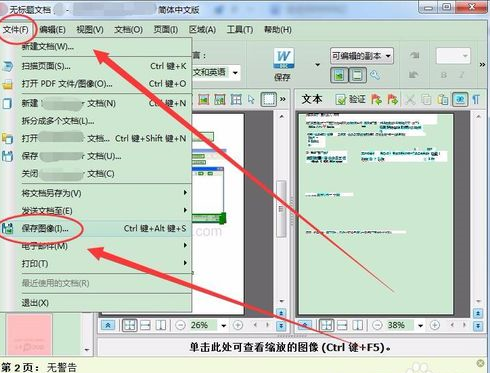The height and width of the screenshot is (373, 490).
Task: Click the 验证 verify button
Action: pyautogui.click(x=350, y=99)
